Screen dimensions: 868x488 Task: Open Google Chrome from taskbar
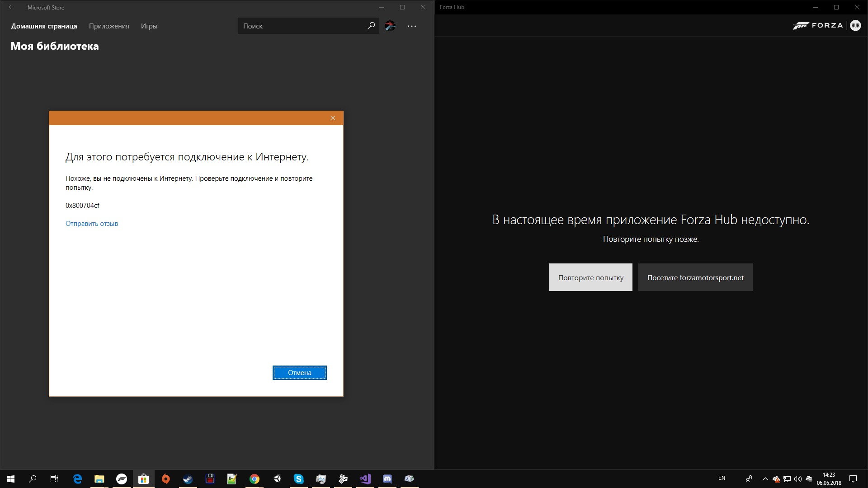tap(255, 479)
